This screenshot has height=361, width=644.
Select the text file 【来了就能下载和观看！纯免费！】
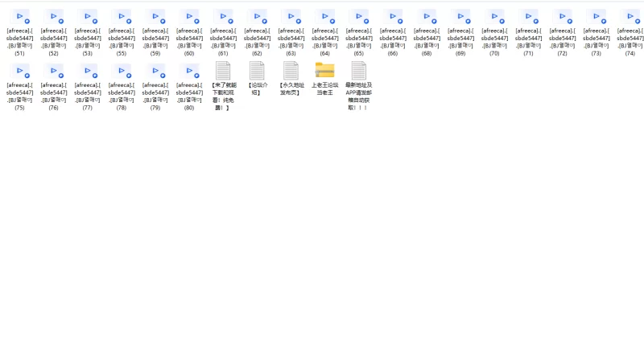tap(223, 86)
